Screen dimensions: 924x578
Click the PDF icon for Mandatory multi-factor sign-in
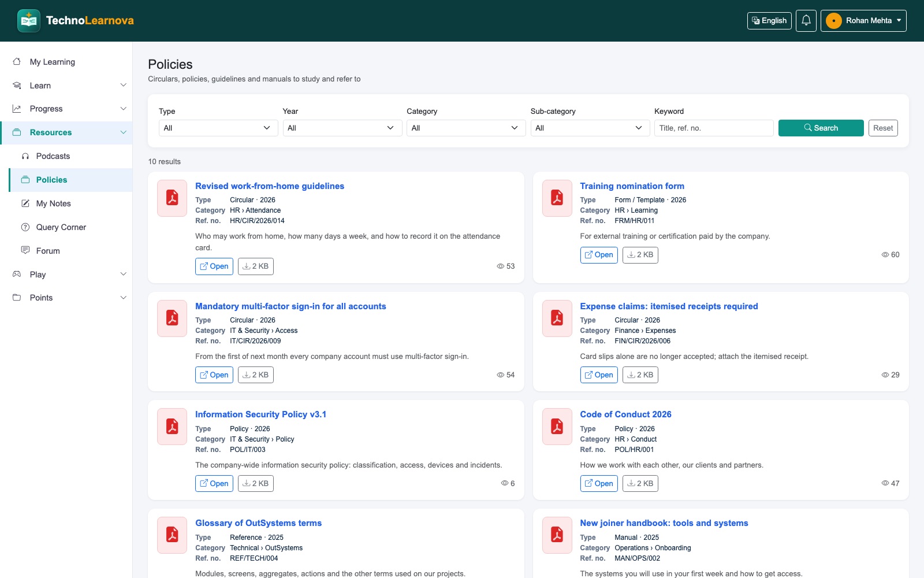[172, 318]
